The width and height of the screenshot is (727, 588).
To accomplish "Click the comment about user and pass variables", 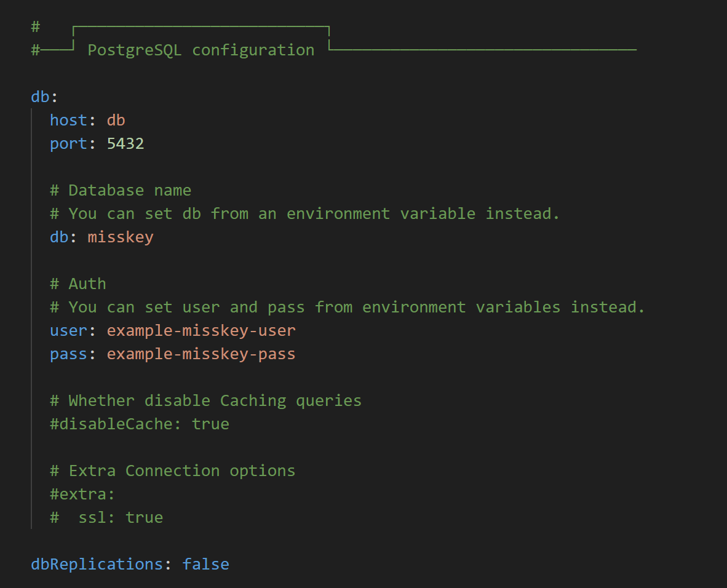I will coord(348,307).
